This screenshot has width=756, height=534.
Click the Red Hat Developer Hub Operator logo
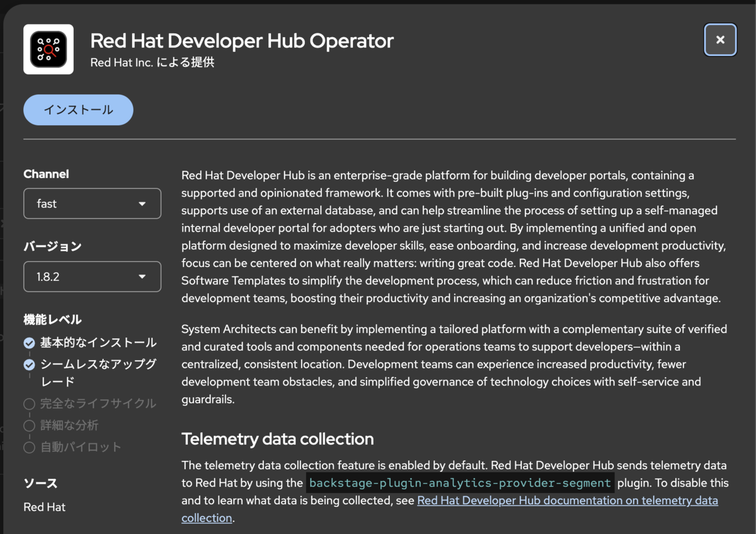(49, 49)
